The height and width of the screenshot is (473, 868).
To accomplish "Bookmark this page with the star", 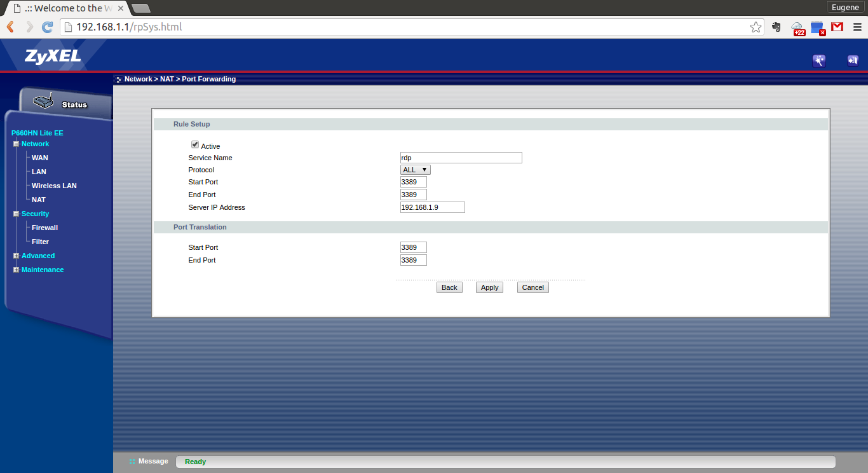I will 756,27.
